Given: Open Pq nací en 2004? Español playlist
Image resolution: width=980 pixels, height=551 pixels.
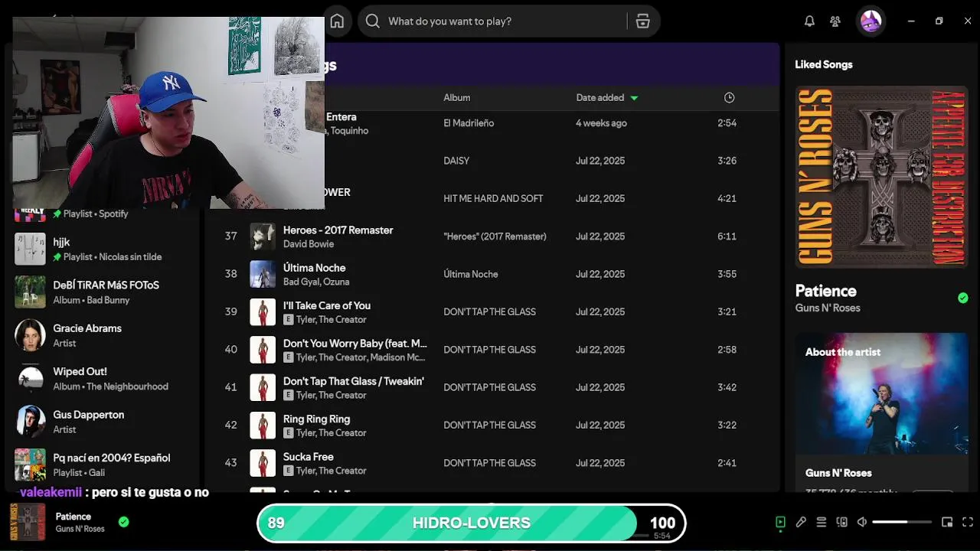Looking at the screenshot, I should (x=104, y=465).
